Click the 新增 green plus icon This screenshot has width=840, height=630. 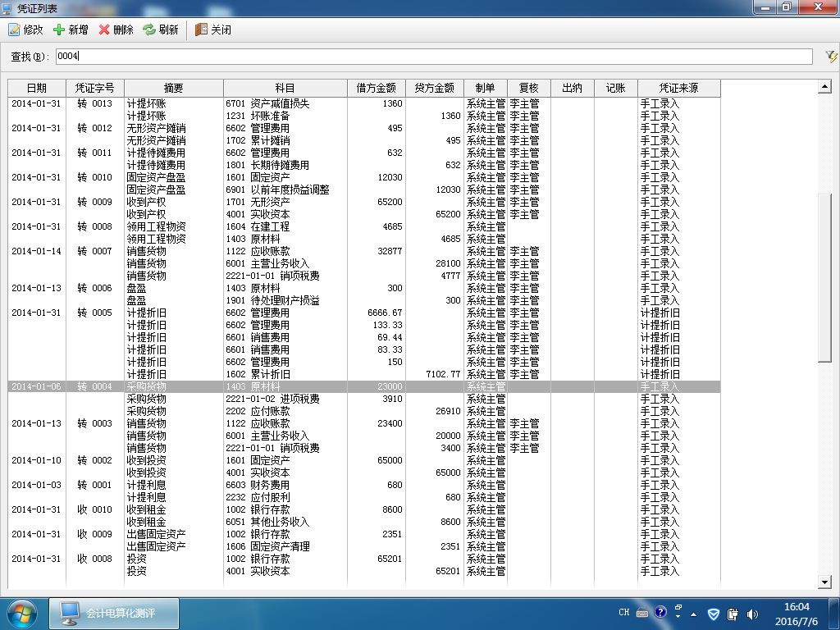click(x=59, y=30)
